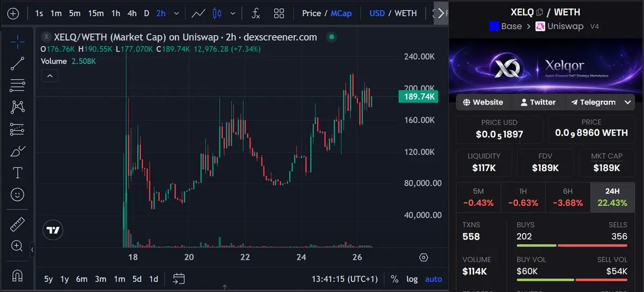Viewport: 644px width, 292px height.
Task: Toggle the green market status dot
Action: coord(331,37)
